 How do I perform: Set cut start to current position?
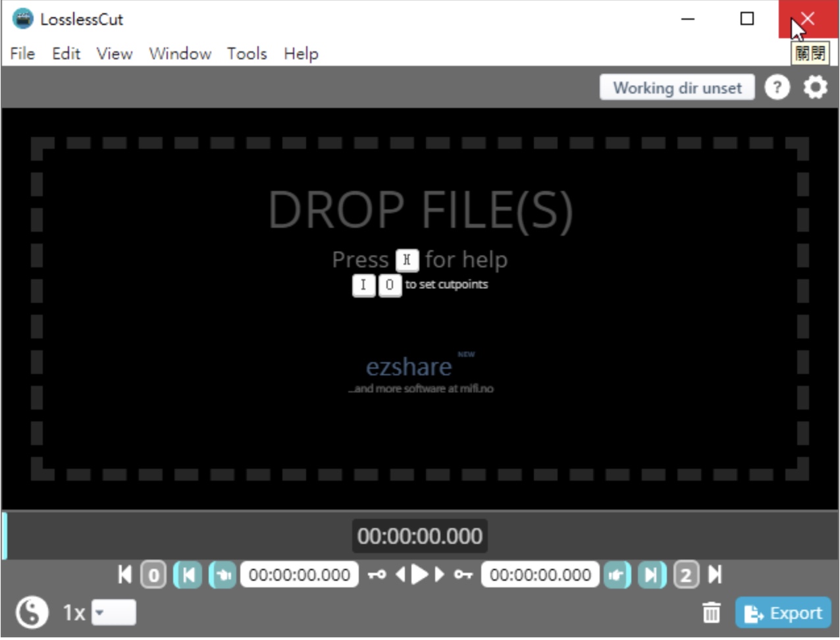[x=223, y=575]
